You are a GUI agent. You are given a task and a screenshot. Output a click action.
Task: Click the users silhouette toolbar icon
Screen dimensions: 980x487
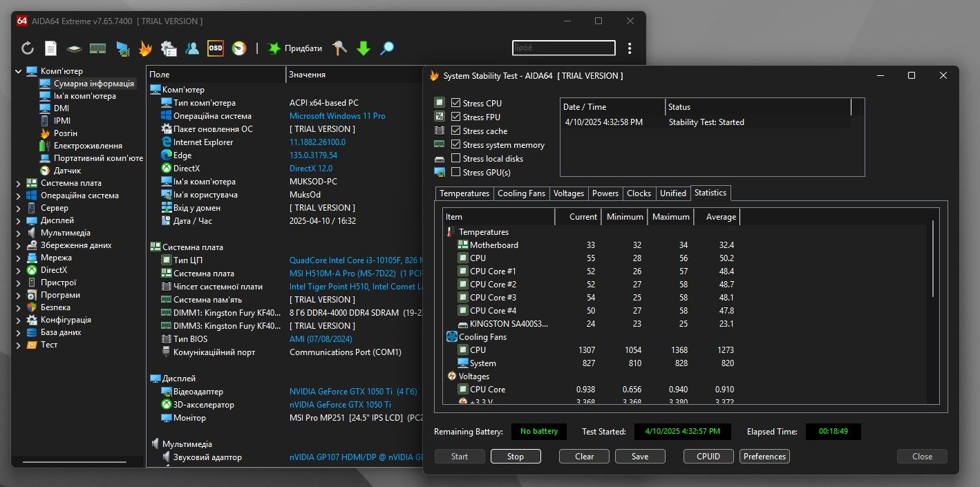192,48
